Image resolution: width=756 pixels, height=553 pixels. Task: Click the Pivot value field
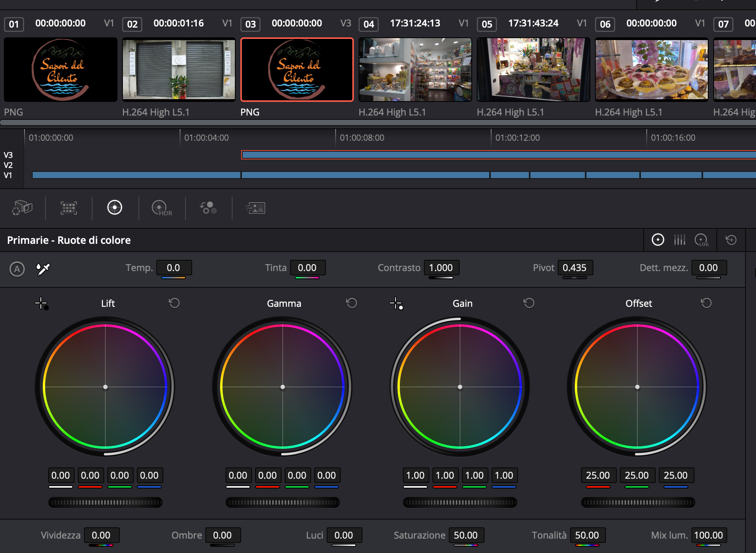click(x=575, y=268)
